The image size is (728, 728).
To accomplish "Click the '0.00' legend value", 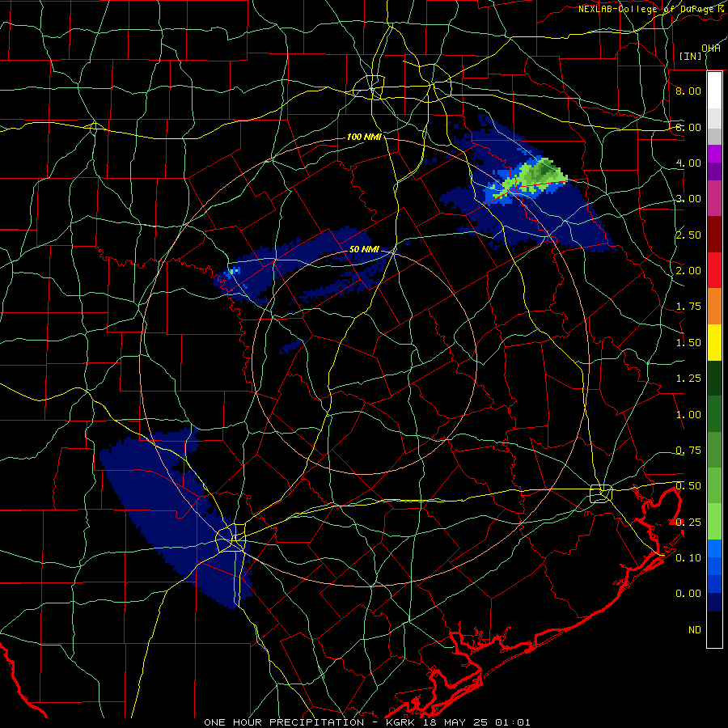I will point(688,594).
